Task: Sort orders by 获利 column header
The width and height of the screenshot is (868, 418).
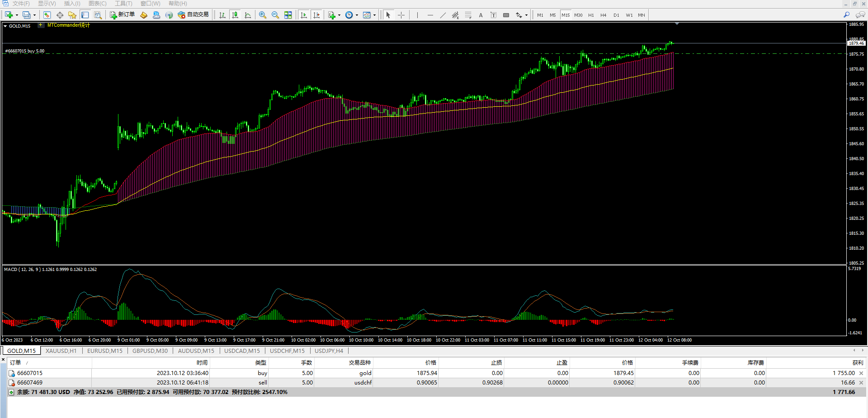Action: (x=816, y=363)
